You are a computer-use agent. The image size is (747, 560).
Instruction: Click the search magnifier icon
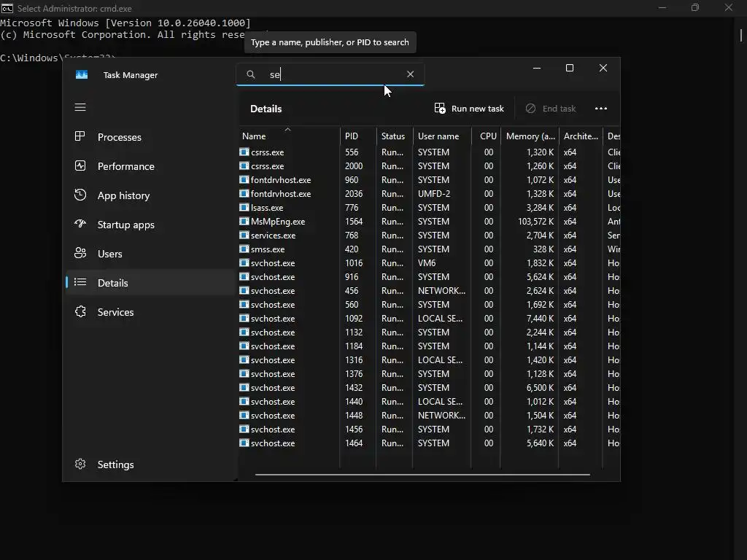click(x=251, y=74)
